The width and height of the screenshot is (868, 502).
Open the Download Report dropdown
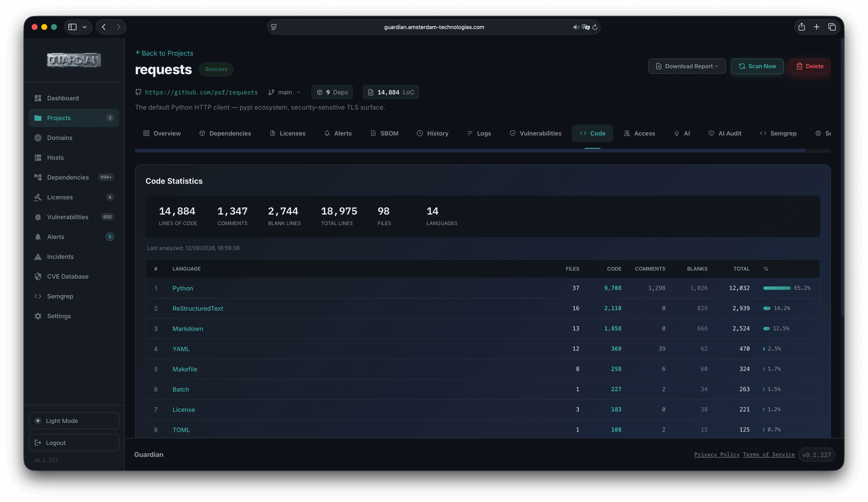click(x=686, y=66)
